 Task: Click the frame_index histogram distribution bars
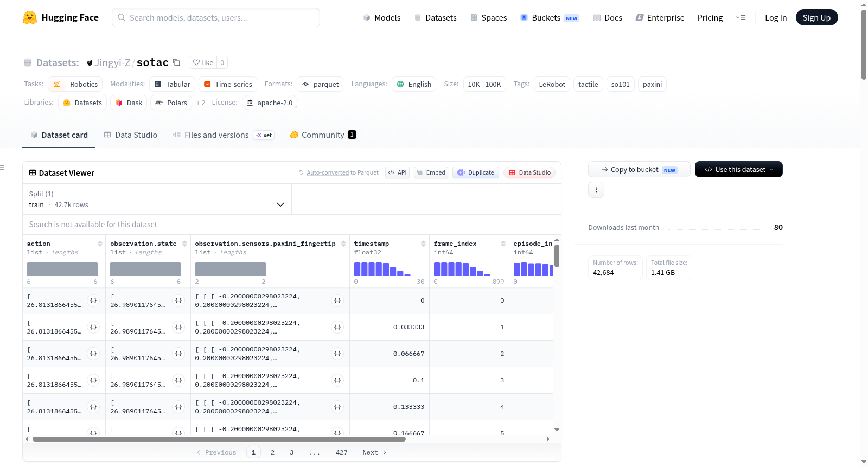tap(469, 269)
